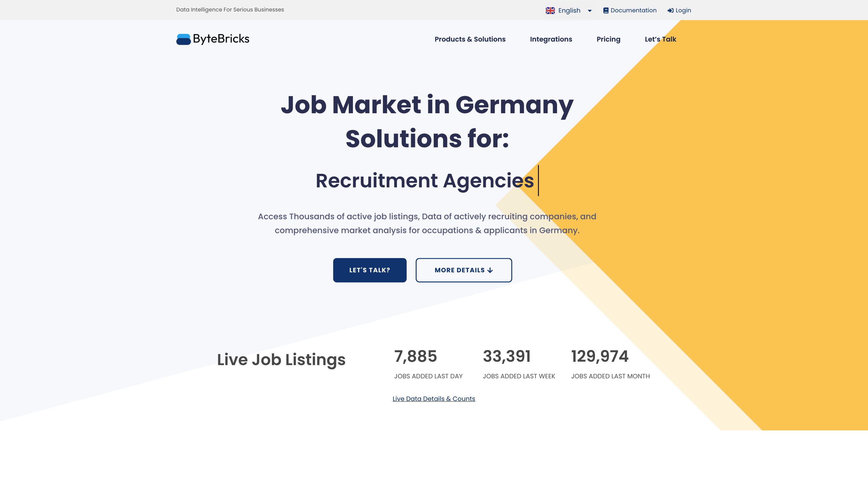Viewport: 868px width, 488px height.
Task: Click the down arrow inside More Details button
Action: pyautogui.click(x=491, y=270)
